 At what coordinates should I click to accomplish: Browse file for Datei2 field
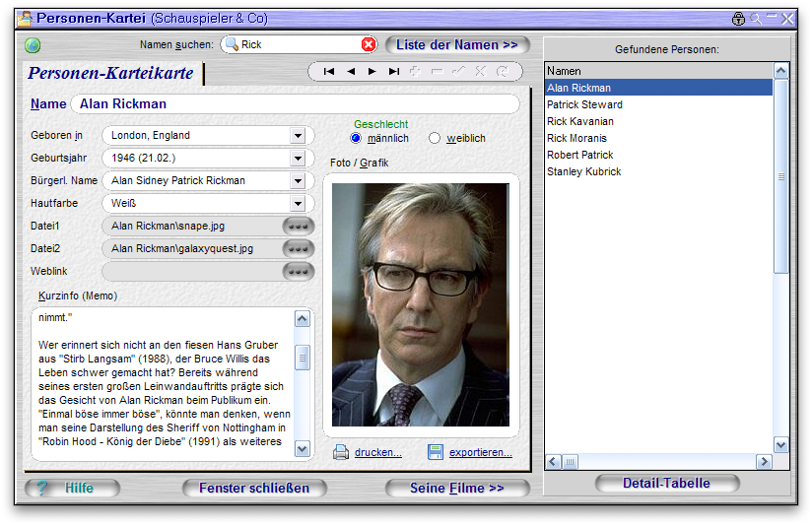(x=299, y=249)
